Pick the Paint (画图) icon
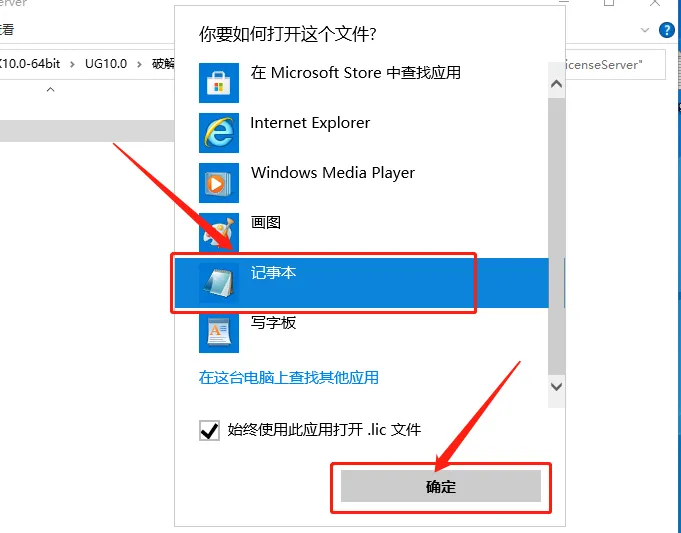 tap(219, 232)
